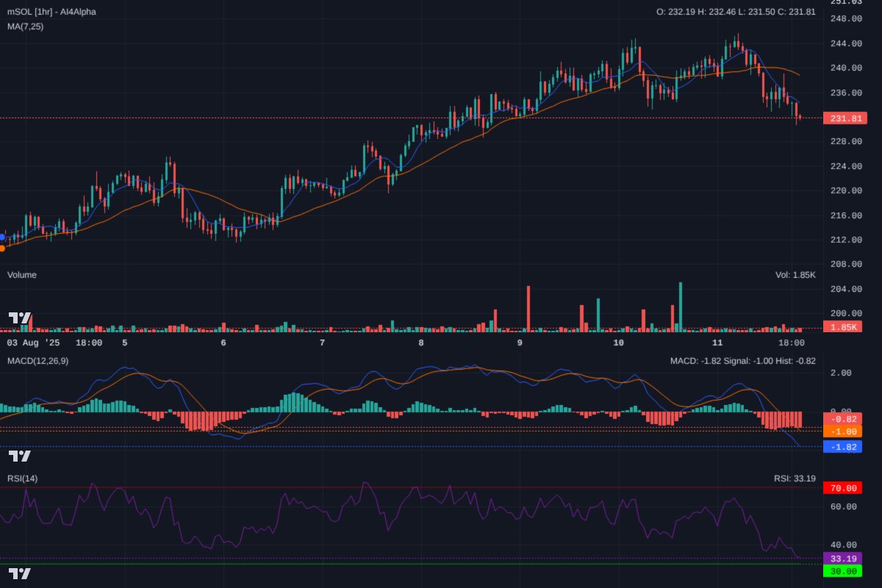This screenshot has height=588, width=882.
Task: Click the 208.00 price axis label
Action: [x=846, y=264]
